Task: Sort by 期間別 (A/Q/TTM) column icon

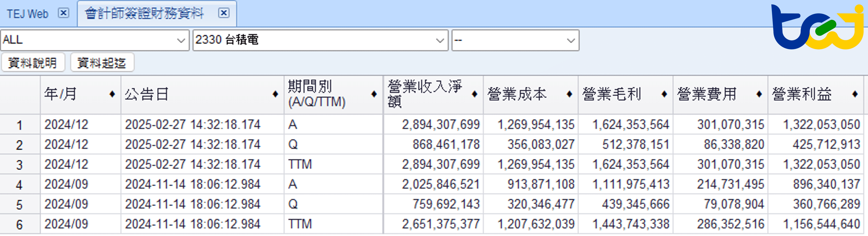Action: tap(374, 94)
